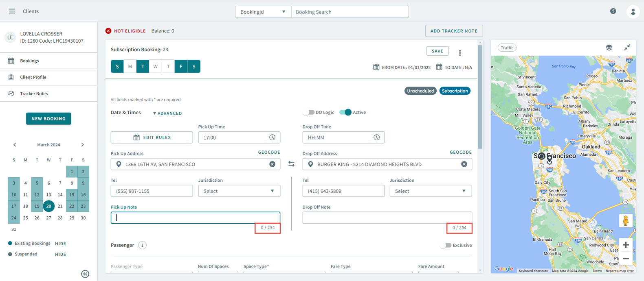Turn off the Active toggle
This screenshot has width=644, height=281.
pyautogui.click(x=345, y=113)
